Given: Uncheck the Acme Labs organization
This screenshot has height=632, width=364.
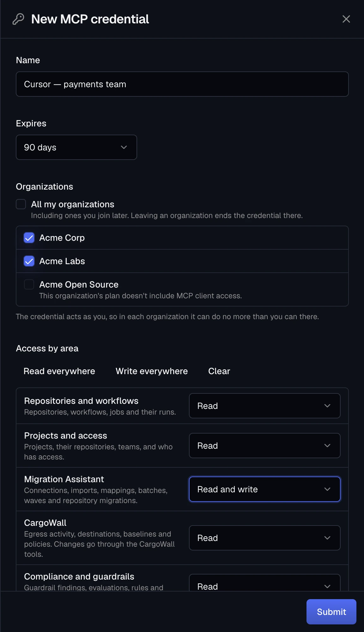Looking at the screenshot, I should point(29,261).
